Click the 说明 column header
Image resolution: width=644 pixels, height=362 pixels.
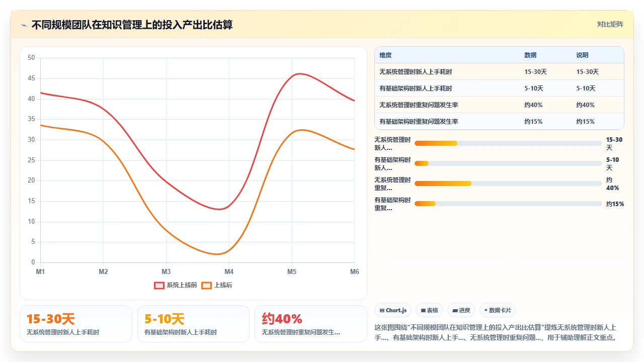coord(583,55)
